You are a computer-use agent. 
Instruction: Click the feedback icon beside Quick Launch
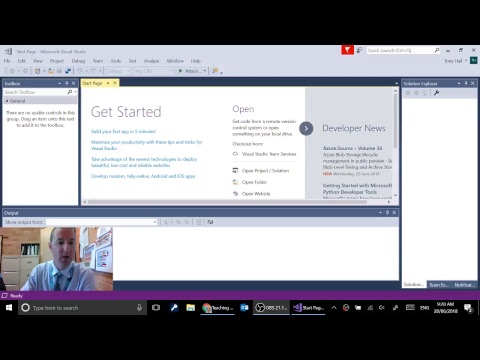pyautogui.click(x=359, y=50)
